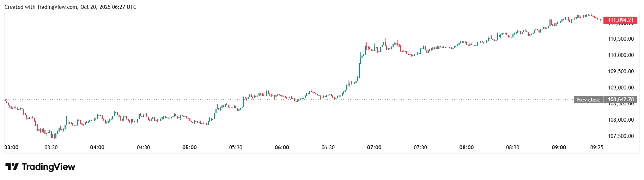Select the 04:00 time axis label
The width and height of the screenshot is (644, 180).
(x=97, y=147)
